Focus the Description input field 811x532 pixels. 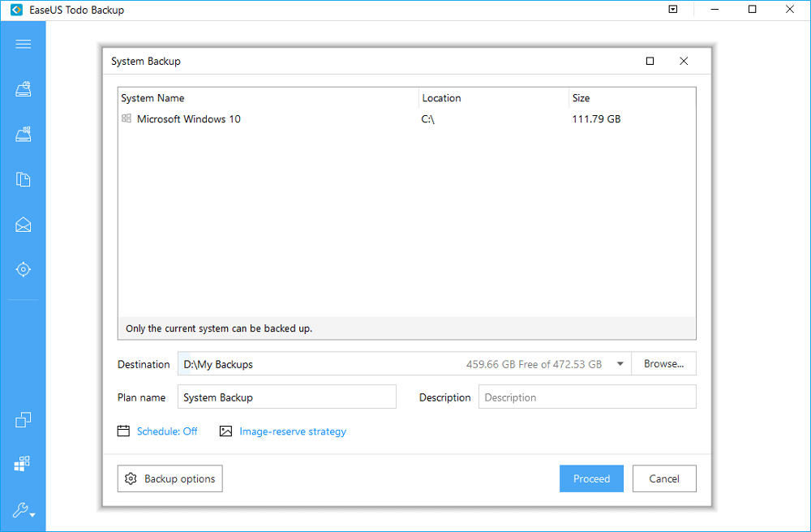pyautogui.click(x=587, y=397)
